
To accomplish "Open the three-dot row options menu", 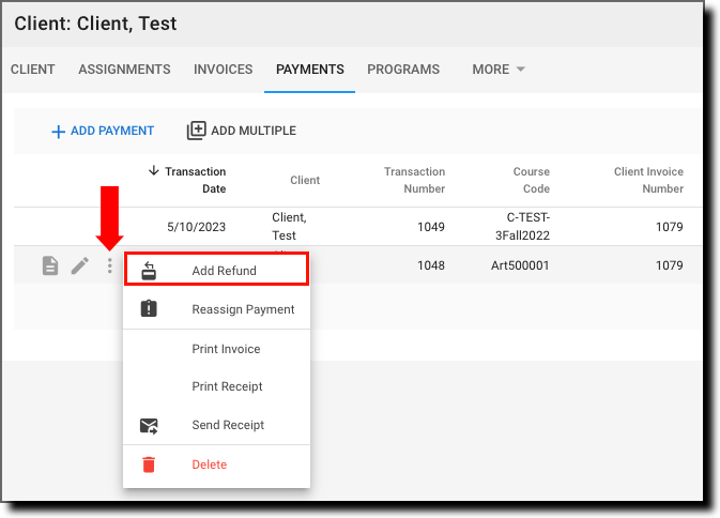I will click(110, 266).
